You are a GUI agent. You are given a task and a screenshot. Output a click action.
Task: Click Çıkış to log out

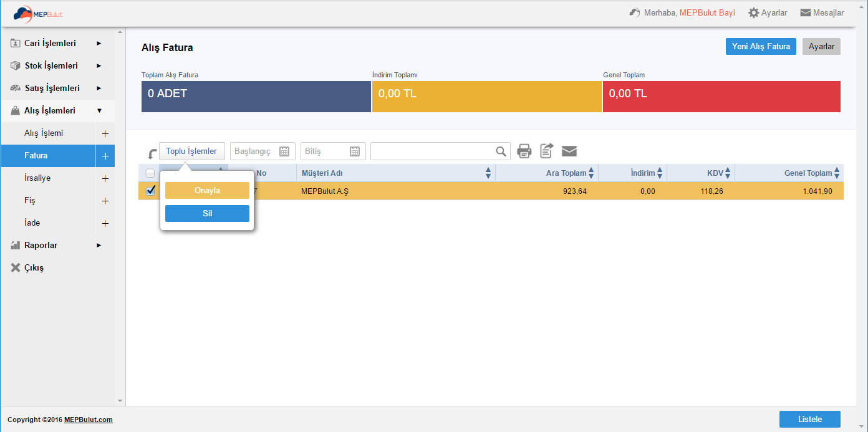click(x=34, y=268)
